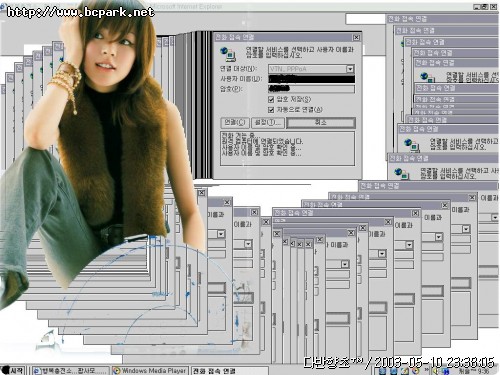This screenshot has height=375, width=500.
Task: Click the 암호(P) password field
Action: tap(311, 89)
